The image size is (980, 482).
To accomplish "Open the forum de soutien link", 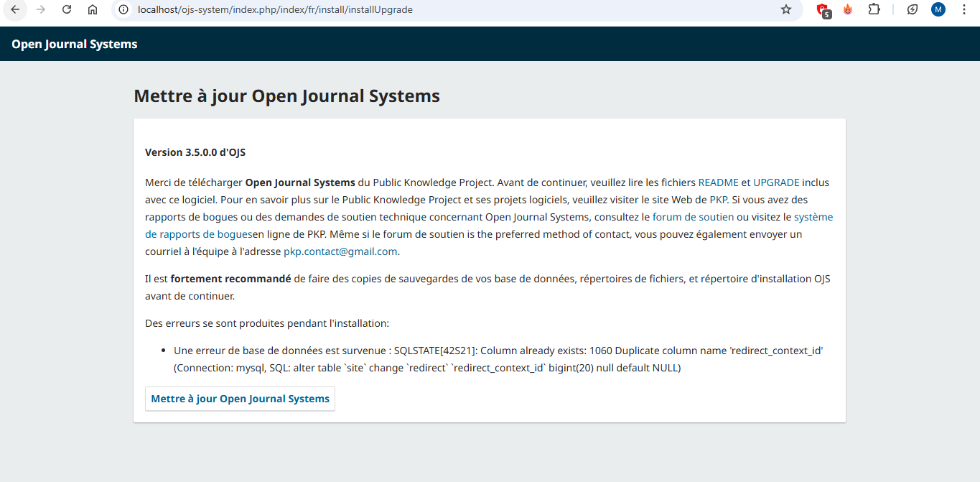I will click(x=693, y=217).
